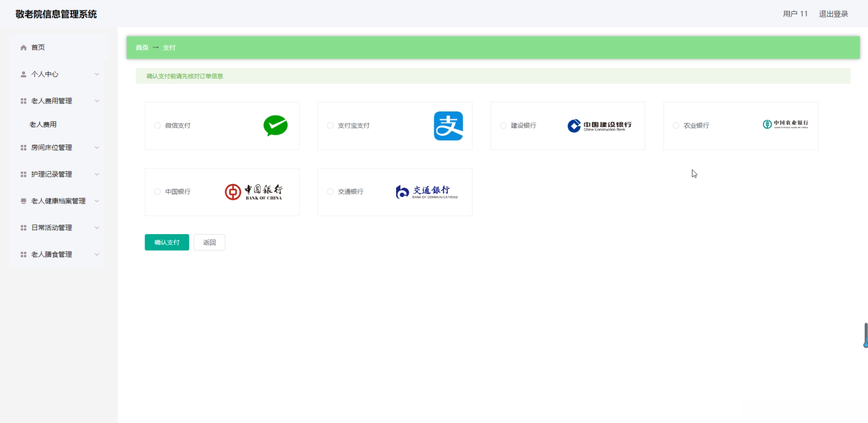Choose the 农业银行 radio option
The image size is (868, 423).
676,125
